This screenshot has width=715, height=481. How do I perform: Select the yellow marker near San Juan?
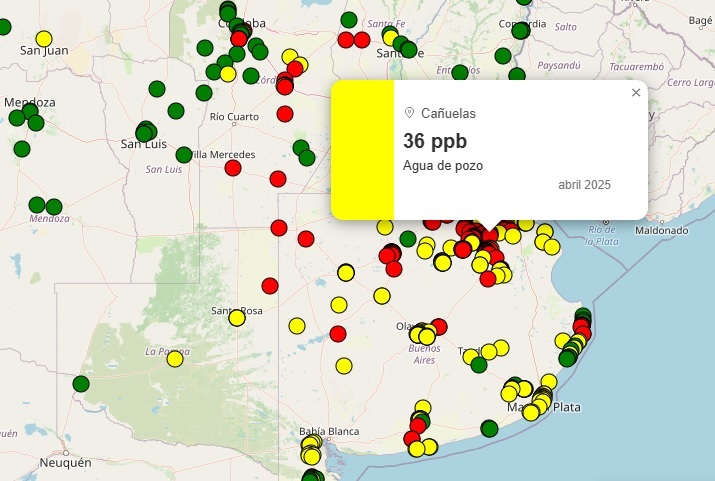pos(44,39)
